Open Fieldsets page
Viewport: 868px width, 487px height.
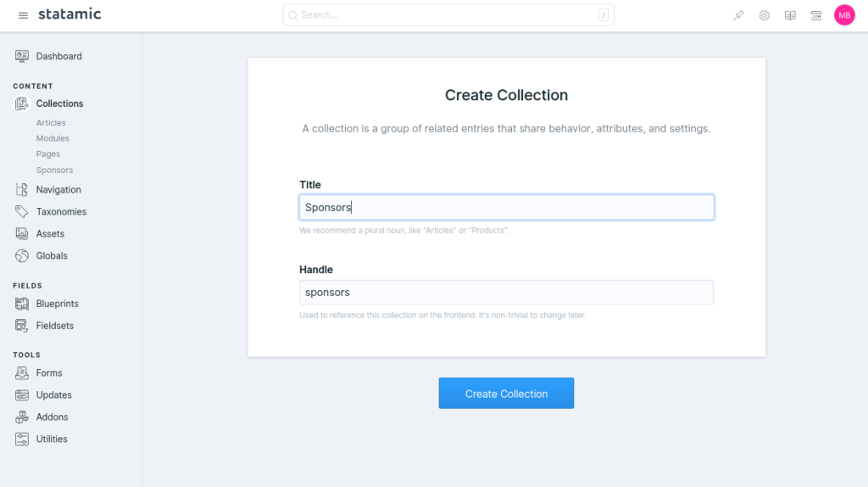[x=55, y=326]
